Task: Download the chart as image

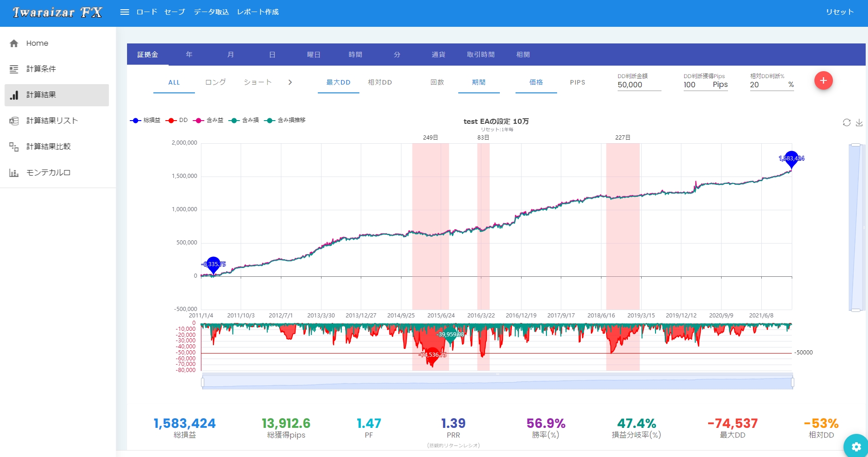Action: click(859, 122)
